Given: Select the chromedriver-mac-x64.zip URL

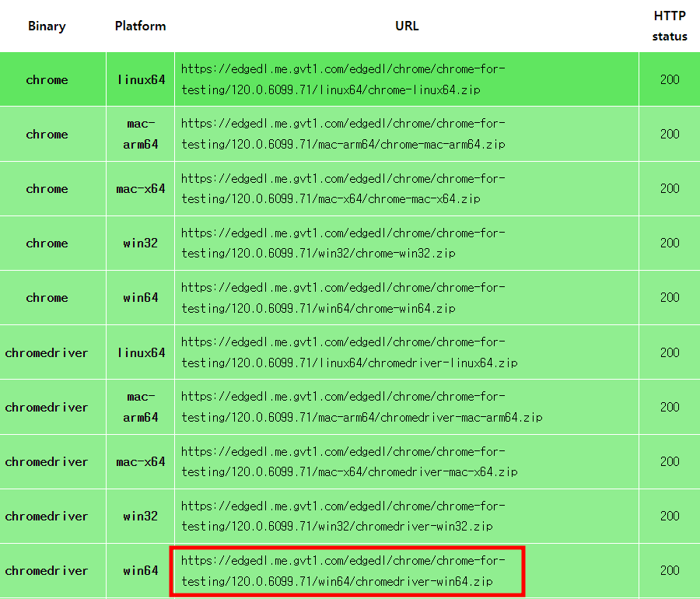Looking at the screenshot, I should (x=349, y=461).
